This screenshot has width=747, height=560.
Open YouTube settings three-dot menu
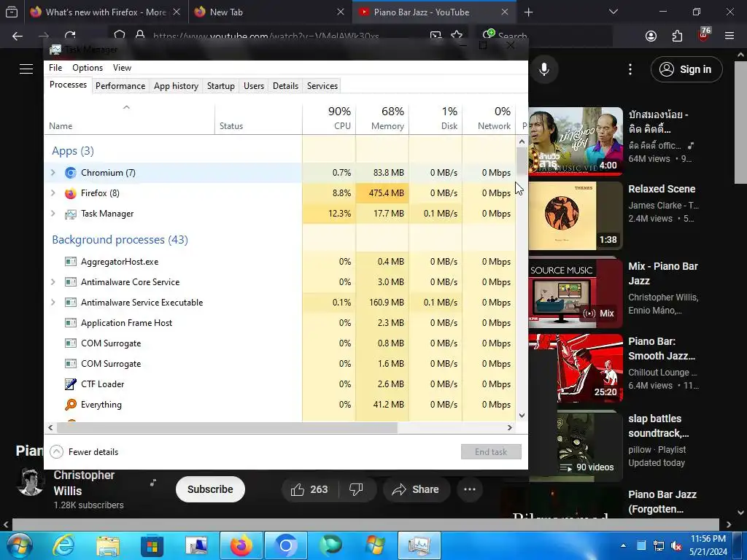point(630,69)
